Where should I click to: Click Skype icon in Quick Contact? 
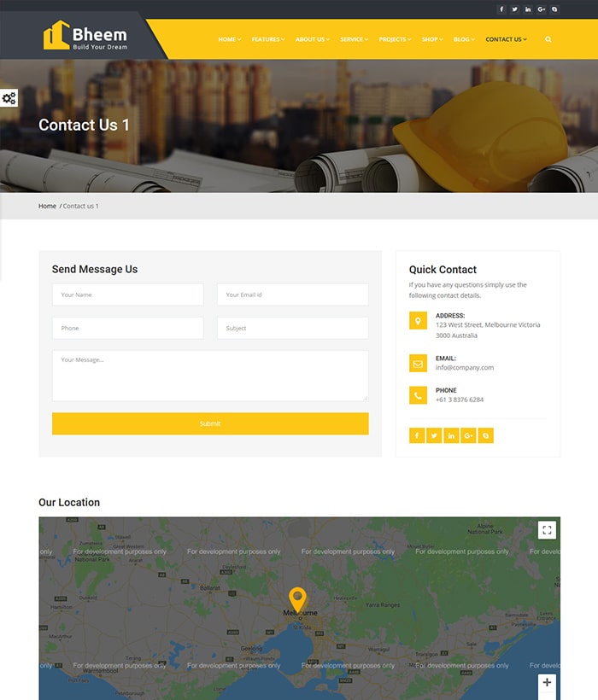point(486,435)
